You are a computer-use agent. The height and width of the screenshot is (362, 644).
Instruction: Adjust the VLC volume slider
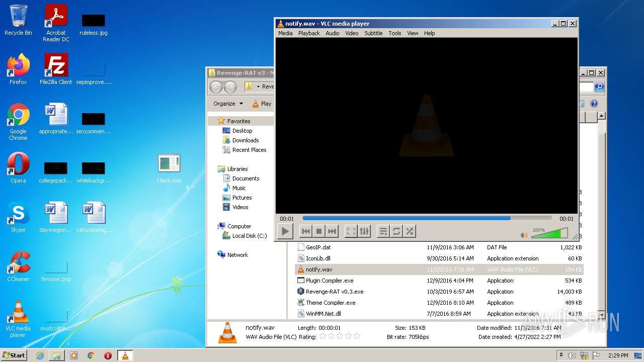pos(549,233)
